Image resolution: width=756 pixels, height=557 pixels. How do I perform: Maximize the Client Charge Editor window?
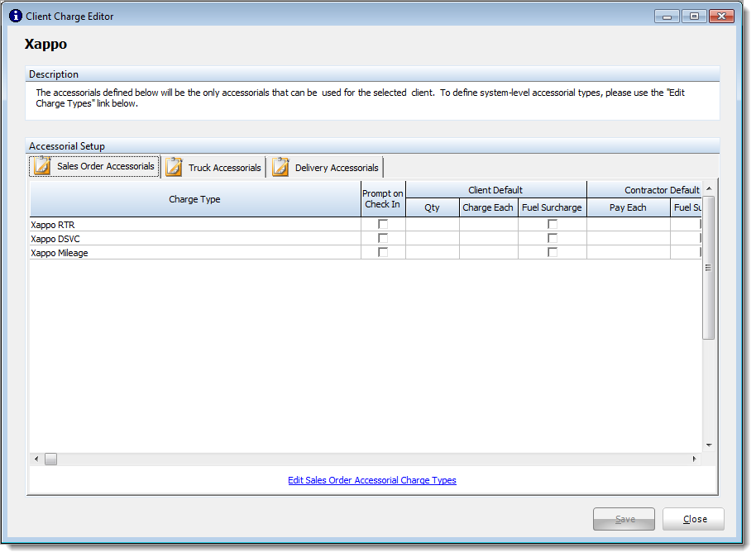[x=694, y=17]
